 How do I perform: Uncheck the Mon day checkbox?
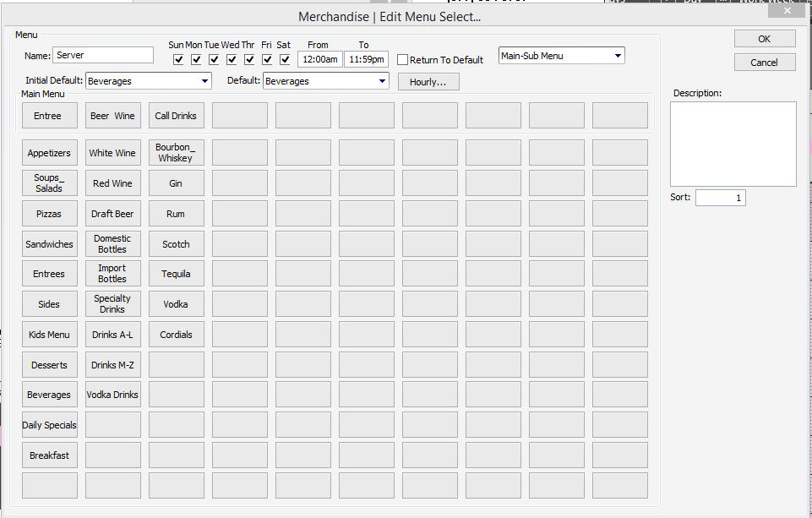[x=196, y=59]
